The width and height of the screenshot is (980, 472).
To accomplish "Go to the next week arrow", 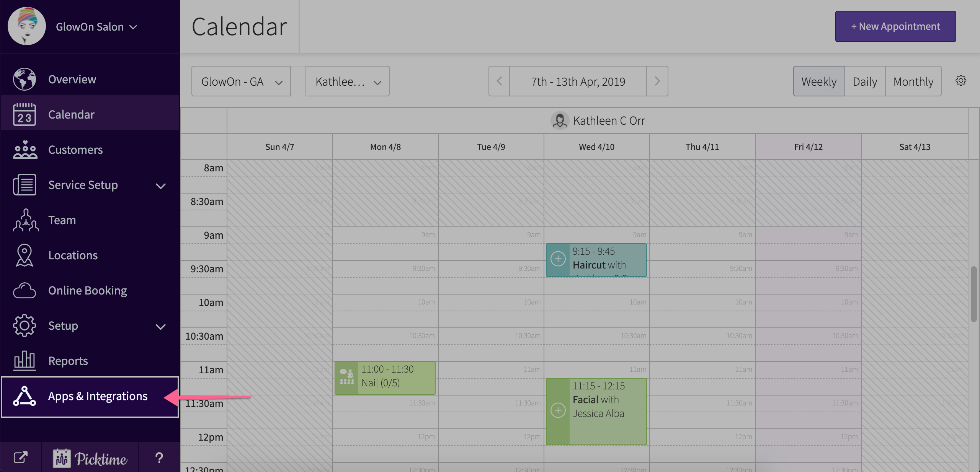I will tap(657, 81).
